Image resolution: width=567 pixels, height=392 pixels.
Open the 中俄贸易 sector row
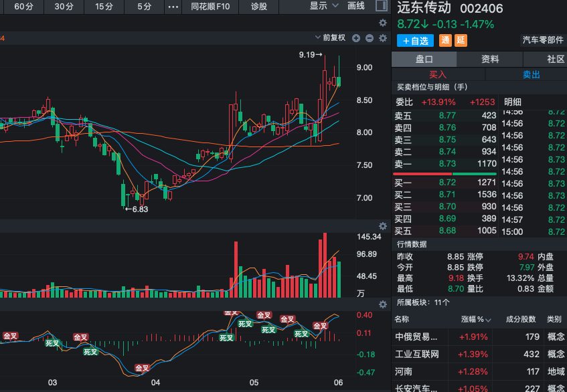479,337
